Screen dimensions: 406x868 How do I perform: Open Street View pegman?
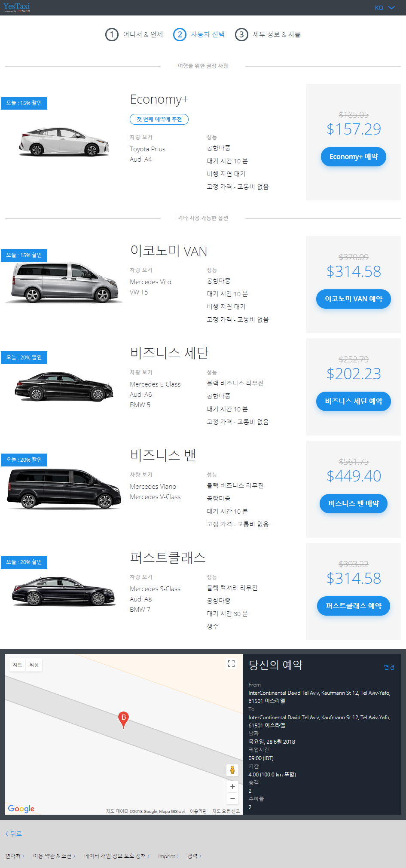(232, 770)
